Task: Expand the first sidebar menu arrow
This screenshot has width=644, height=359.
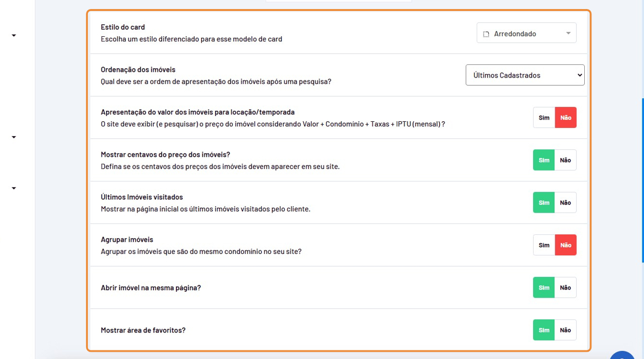Action: click(14, 36)
